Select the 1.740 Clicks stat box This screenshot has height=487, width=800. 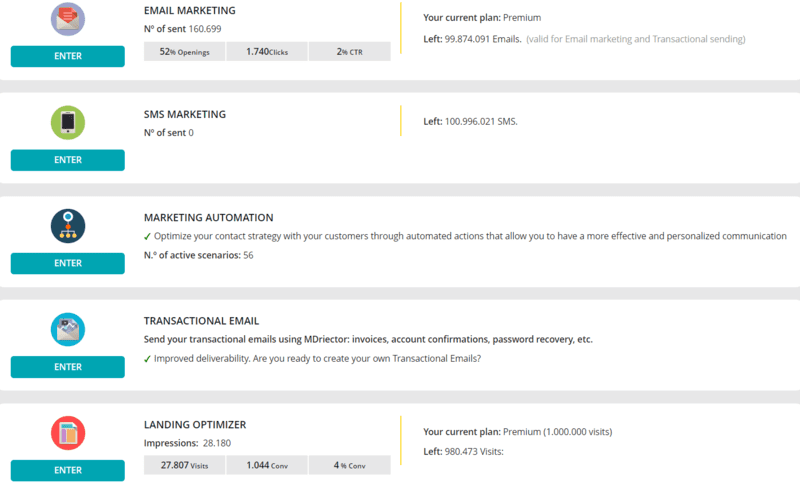tap(267, 51)
